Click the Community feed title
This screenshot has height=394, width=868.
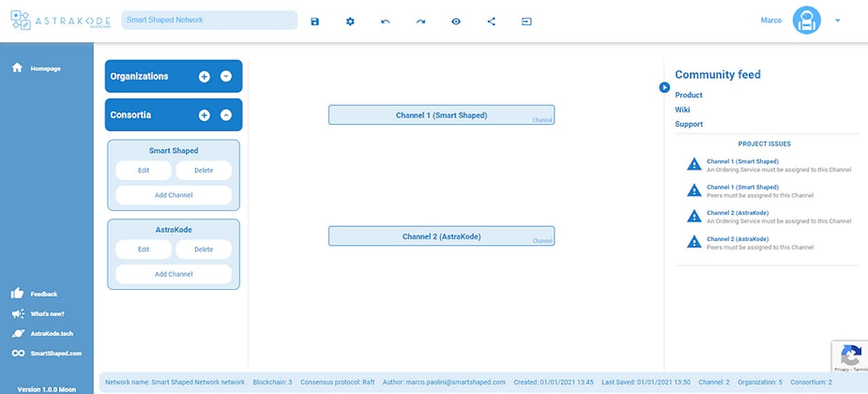click(717, 75)
